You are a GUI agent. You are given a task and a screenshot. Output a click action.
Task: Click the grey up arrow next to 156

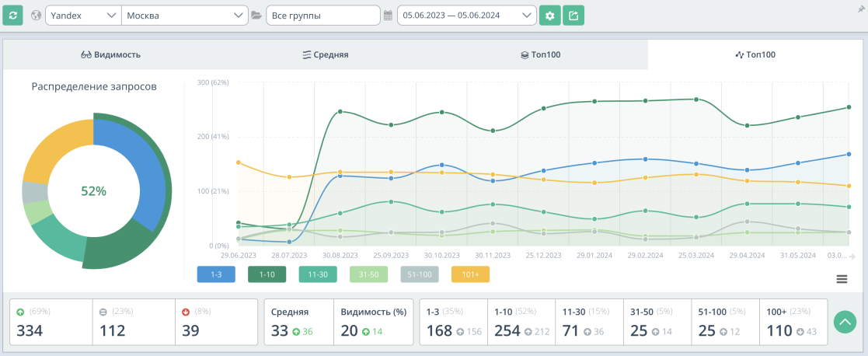coord(460,332)
